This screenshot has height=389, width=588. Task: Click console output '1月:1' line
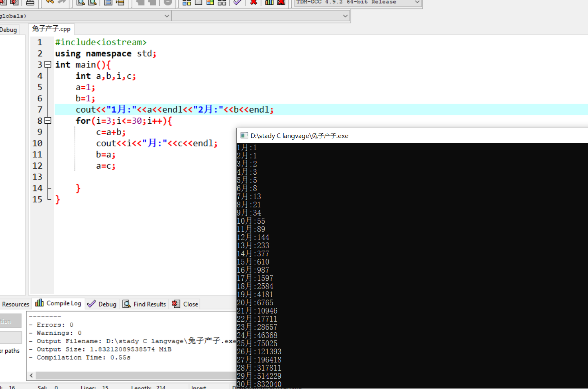[x=247, y=147]
